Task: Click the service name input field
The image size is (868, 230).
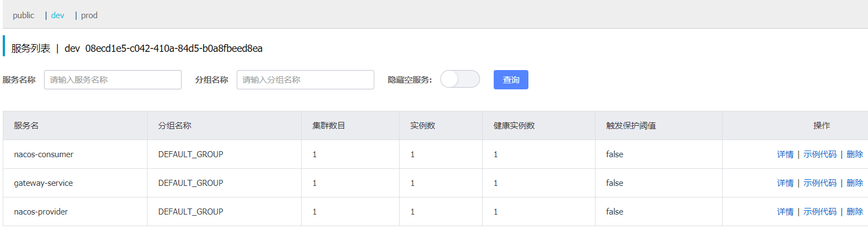Action: (113, 80)
